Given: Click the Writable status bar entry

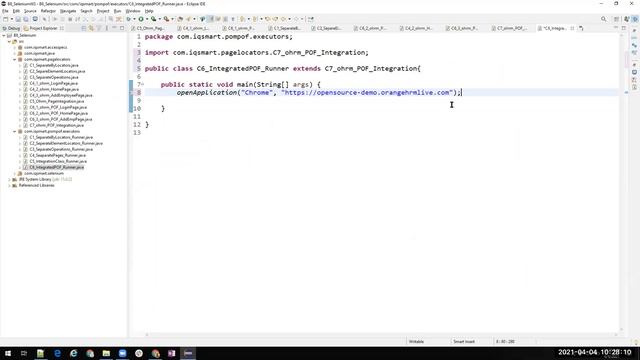Looking at the screenshot, I should [416, 342].
